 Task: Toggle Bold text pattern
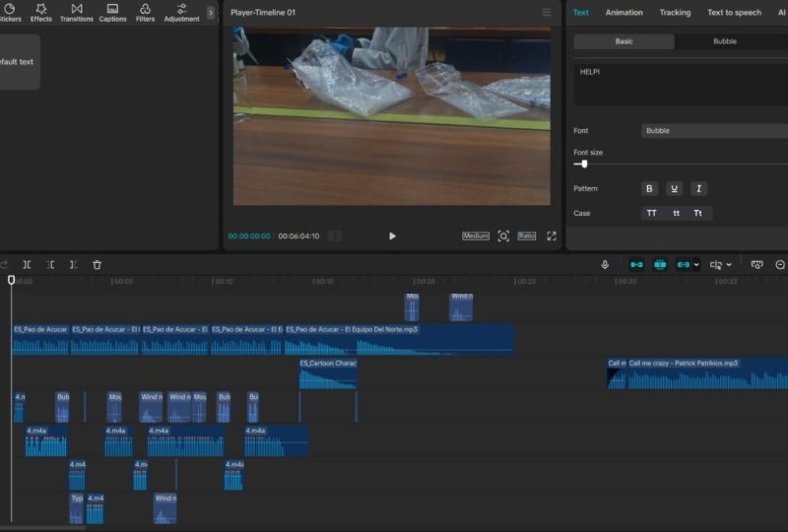tap(649, 188)
